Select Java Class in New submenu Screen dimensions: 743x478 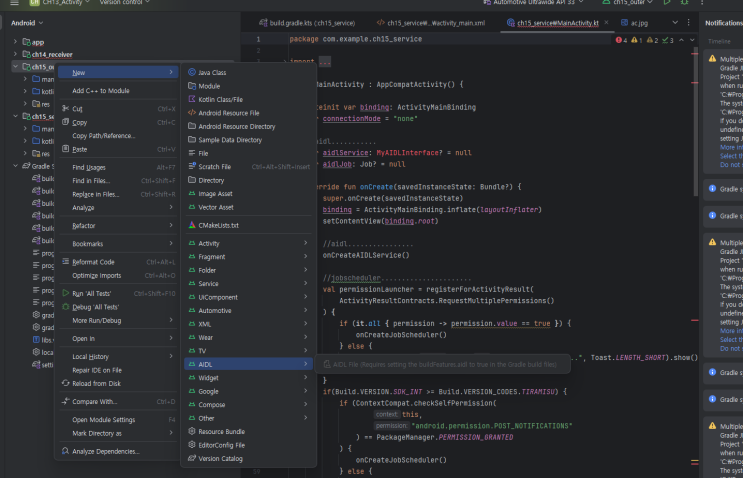pyautogui.click(x=211, y=72)
